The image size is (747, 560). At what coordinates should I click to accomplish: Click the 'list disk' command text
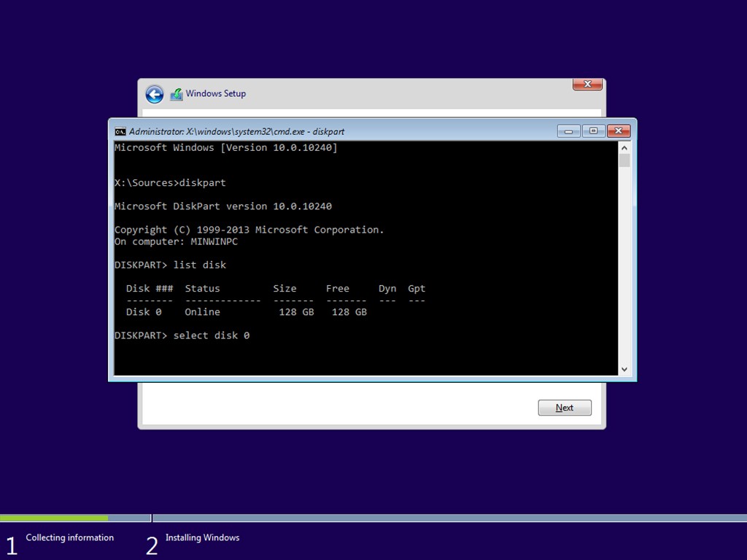200,265
